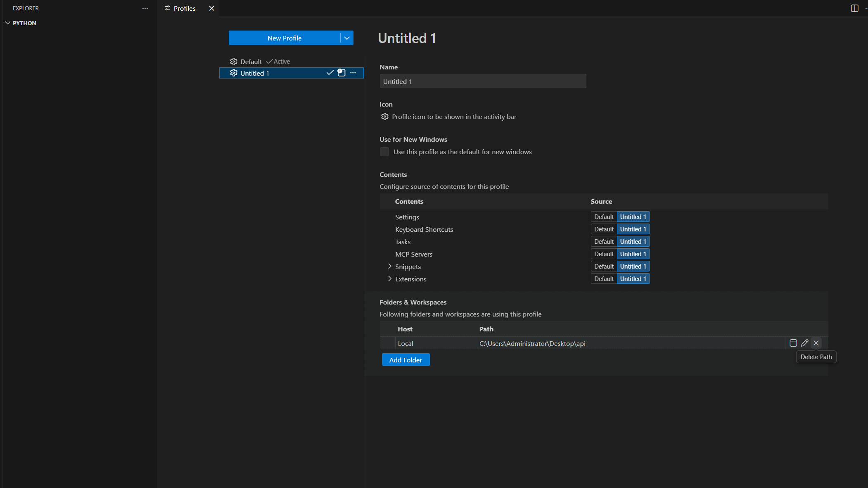
Task: Click the profile gear icon picker
Action: point(385,117)
